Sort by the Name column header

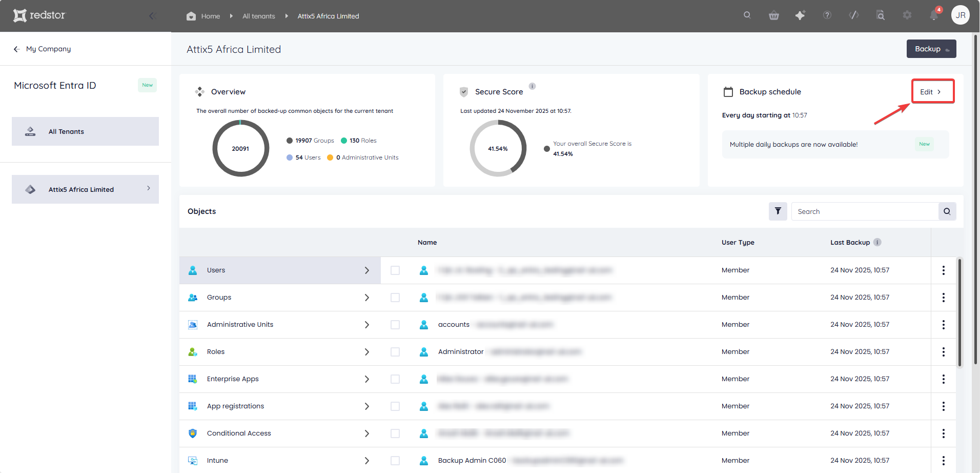tap(427, 242)
